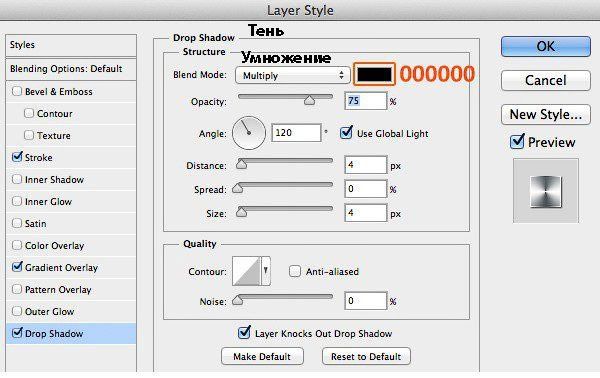Click the Size value field
600x378 pixels.
(365, 213)
